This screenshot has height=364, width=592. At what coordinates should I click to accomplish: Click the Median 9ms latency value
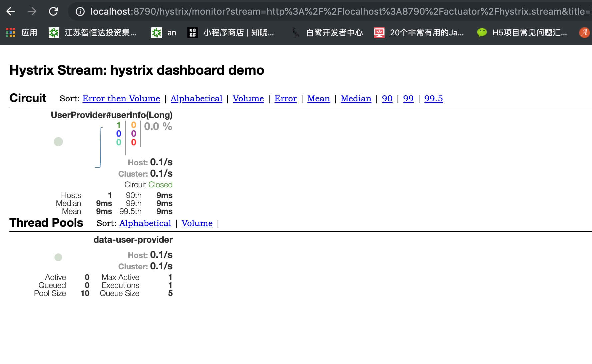coord(104,203)
